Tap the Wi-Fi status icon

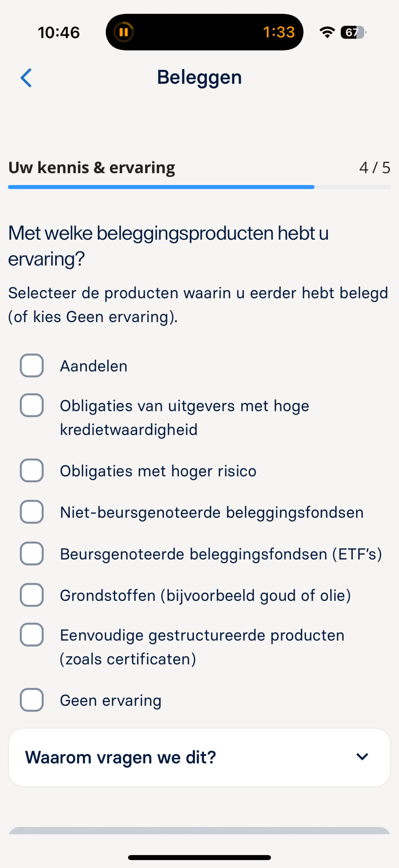(x=327, y=32)
